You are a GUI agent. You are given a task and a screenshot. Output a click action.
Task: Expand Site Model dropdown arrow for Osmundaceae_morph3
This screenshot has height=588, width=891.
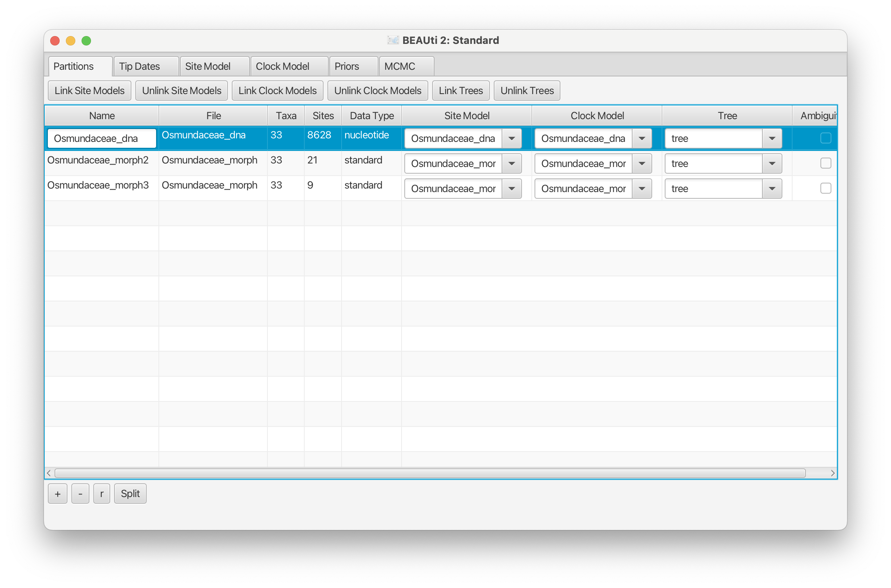[x=512, y=189]
